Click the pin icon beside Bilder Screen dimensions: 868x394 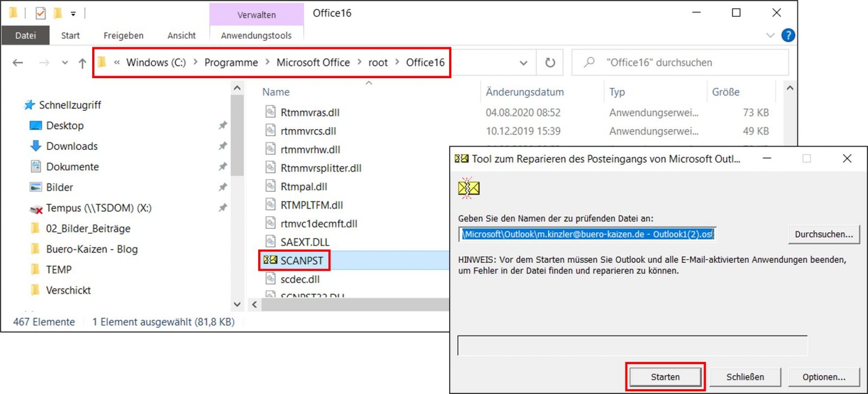tap(222, 187)
